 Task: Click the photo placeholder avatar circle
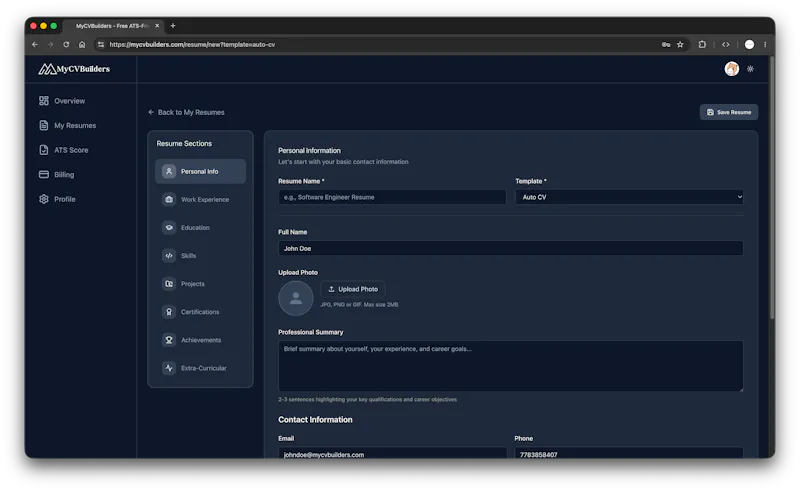296,298
